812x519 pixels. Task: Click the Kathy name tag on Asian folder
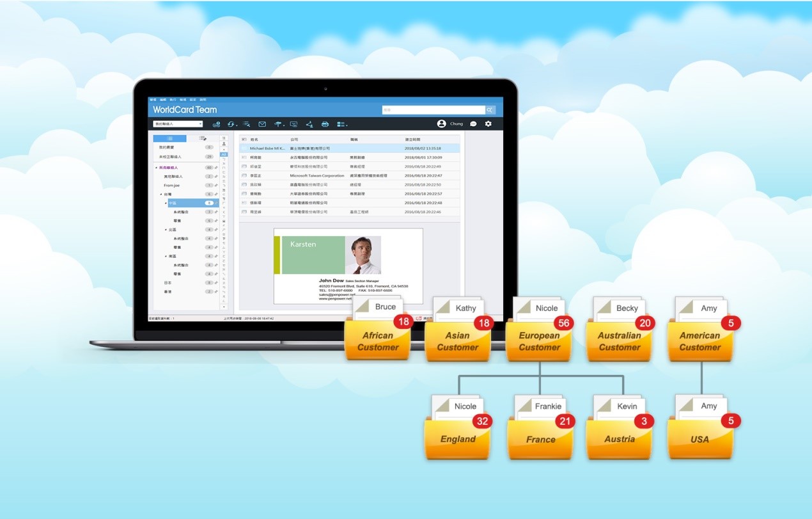pos(466,308)
